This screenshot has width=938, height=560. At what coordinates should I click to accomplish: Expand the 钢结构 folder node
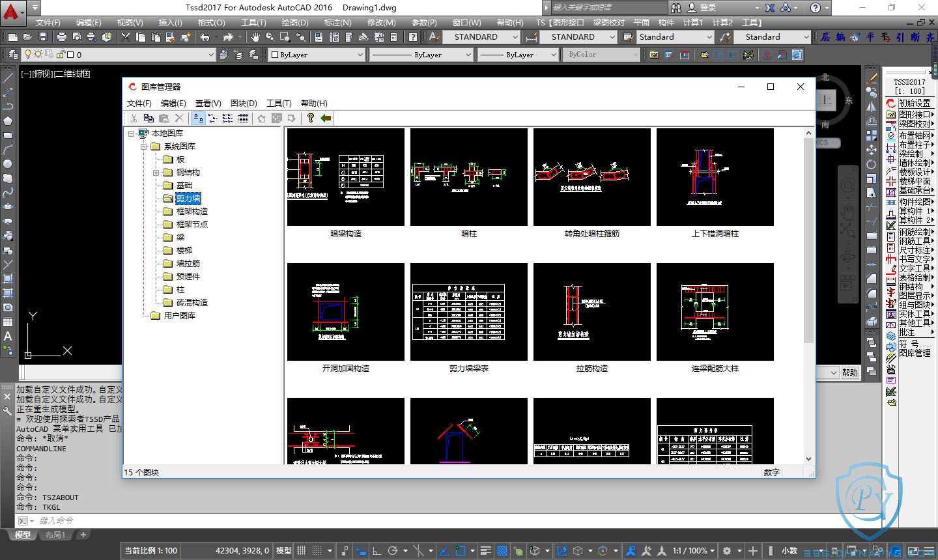click(156, 173)
